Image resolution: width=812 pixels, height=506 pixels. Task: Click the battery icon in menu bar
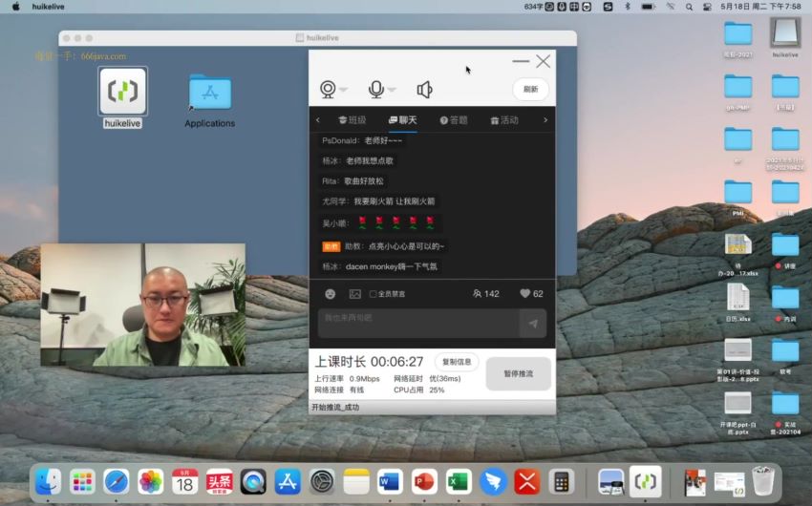[648, 7]
